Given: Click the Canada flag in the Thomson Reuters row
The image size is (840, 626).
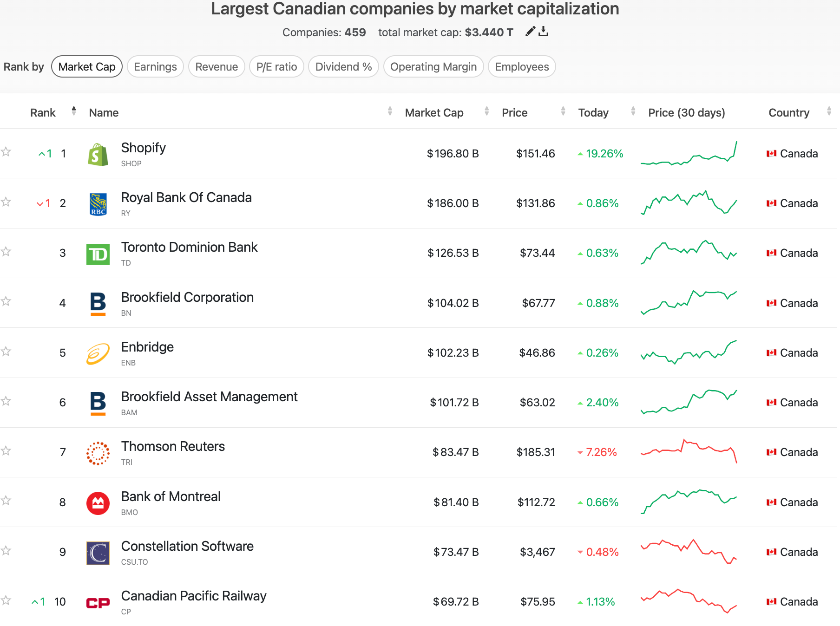Looking at the screenshot, I should click(x=771, y=452).
